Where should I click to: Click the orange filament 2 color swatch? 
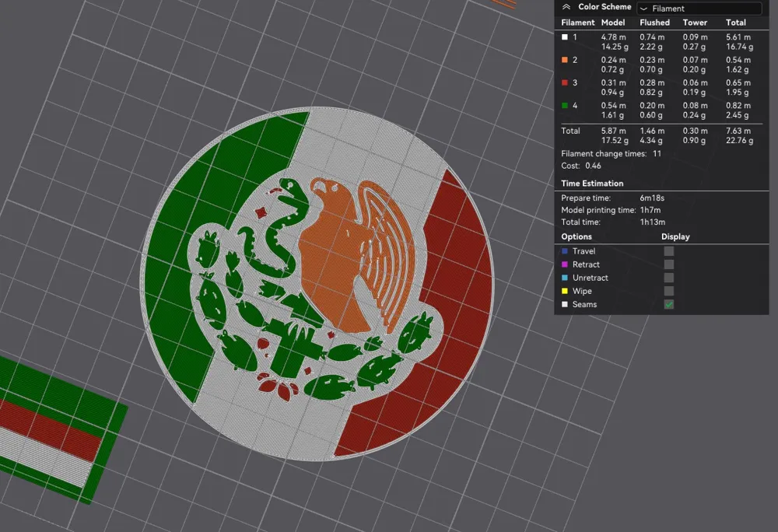[565, 60]
